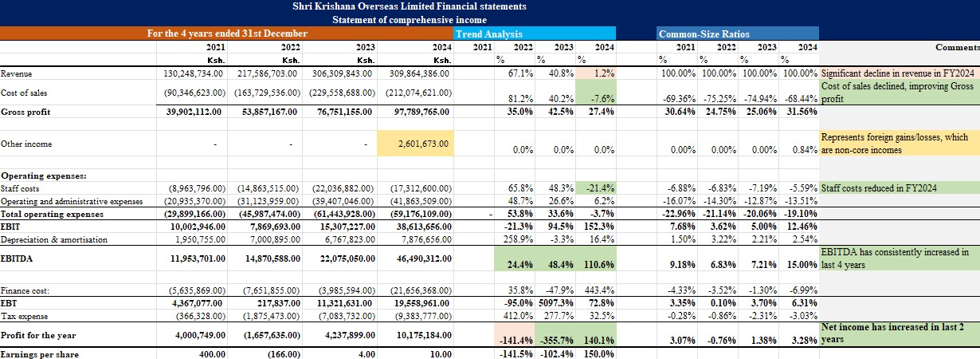This screenshot has height=359, width=980.
Task: Click the 'Cost of sales' row label
Action: coord(25,93)
